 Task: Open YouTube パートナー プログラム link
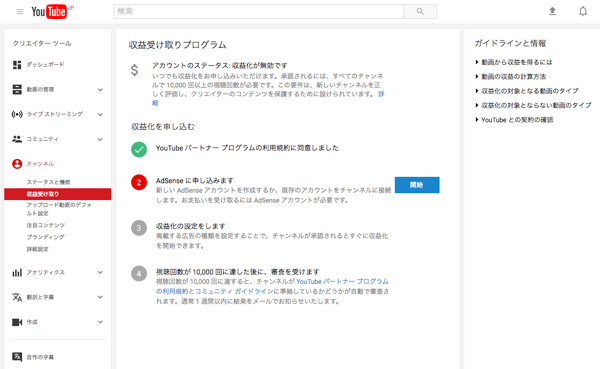[342, 282]
